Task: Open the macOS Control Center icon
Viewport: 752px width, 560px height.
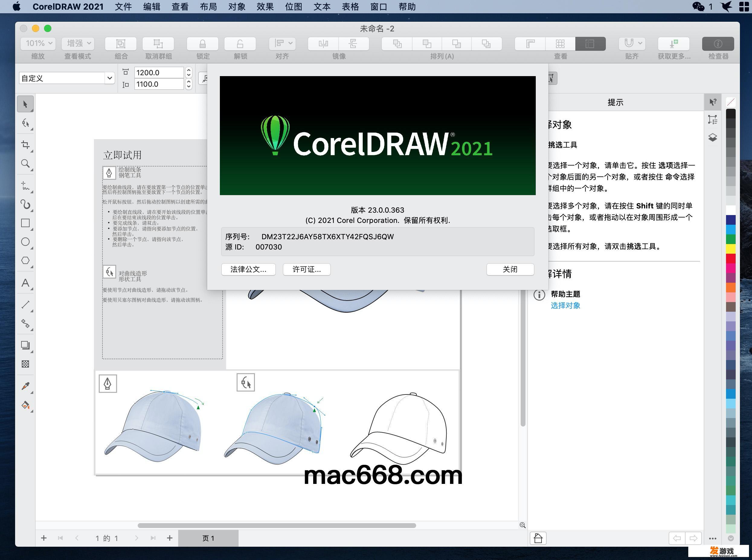Action: 744,6
